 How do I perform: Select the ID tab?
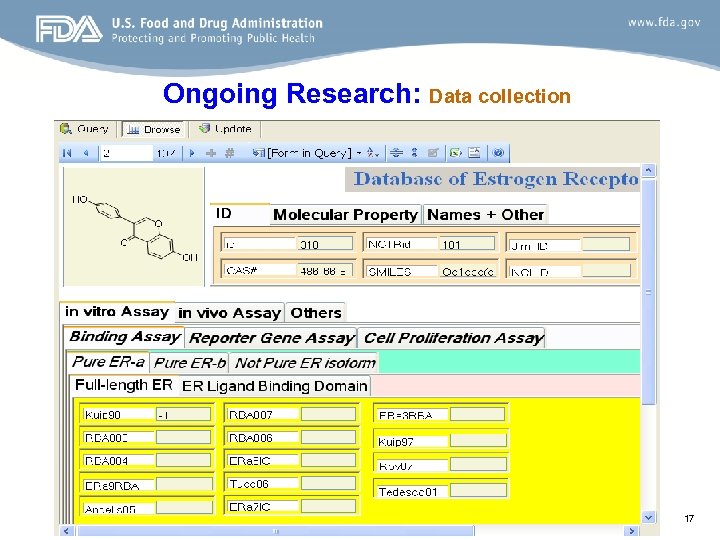[x=239, y=214]
